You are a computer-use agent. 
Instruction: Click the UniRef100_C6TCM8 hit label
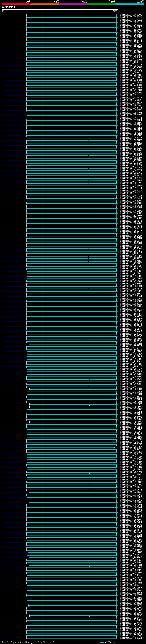pyautogui.click(x=131, y=402)
